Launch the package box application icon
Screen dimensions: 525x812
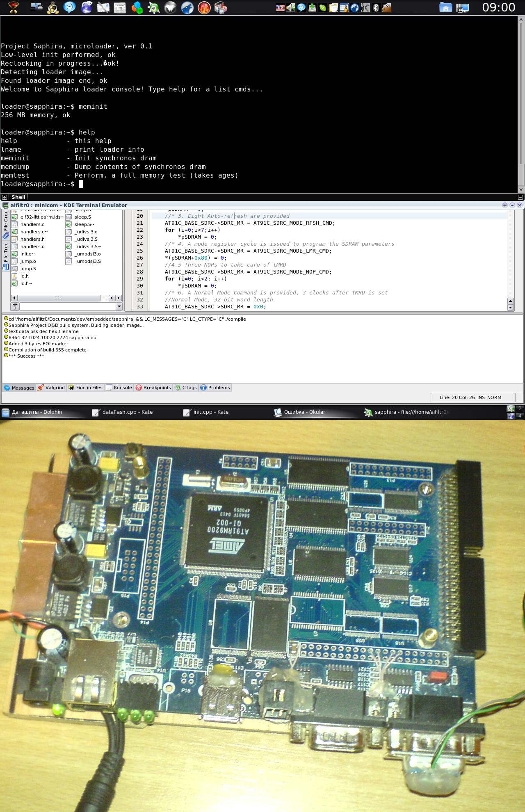221,7
